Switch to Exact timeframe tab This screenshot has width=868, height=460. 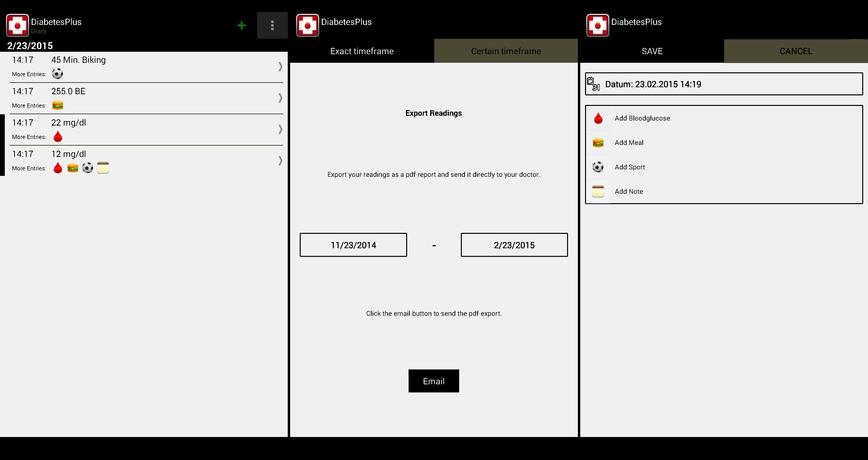(x=361, y=51)
